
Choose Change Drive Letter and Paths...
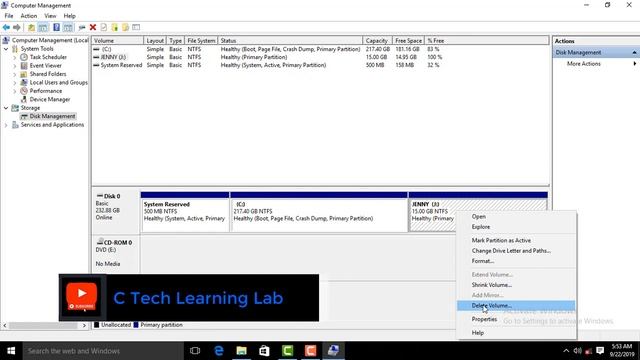click(x=516, y=251)
